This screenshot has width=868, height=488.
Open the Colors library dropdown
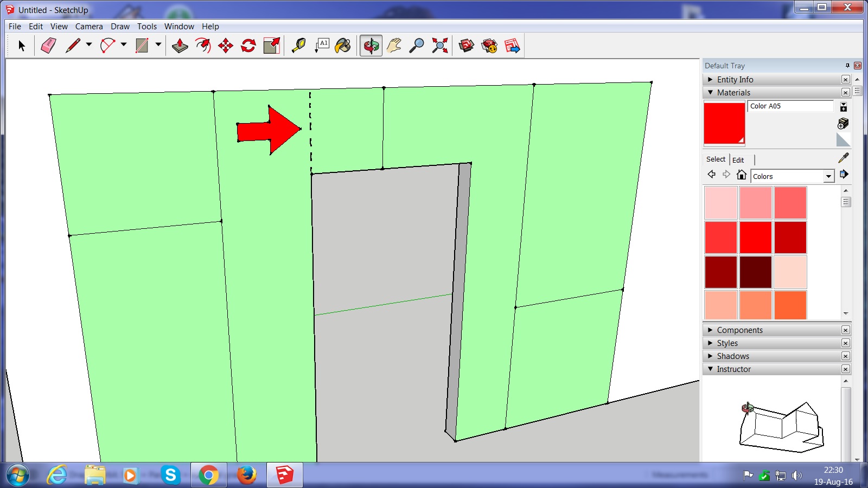tap(828, 176)
